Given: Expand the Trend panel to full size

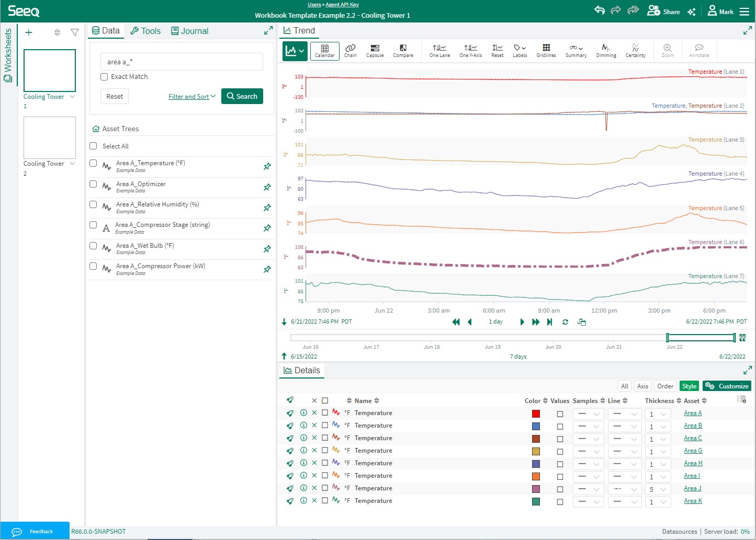Looking at the screenshot, I should point(747,31).
